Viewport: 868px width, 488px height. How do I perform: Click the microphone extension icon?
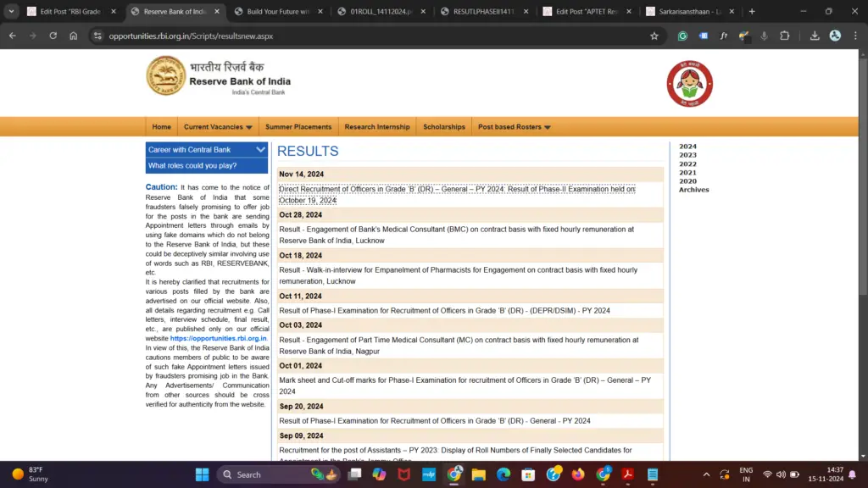764,36
